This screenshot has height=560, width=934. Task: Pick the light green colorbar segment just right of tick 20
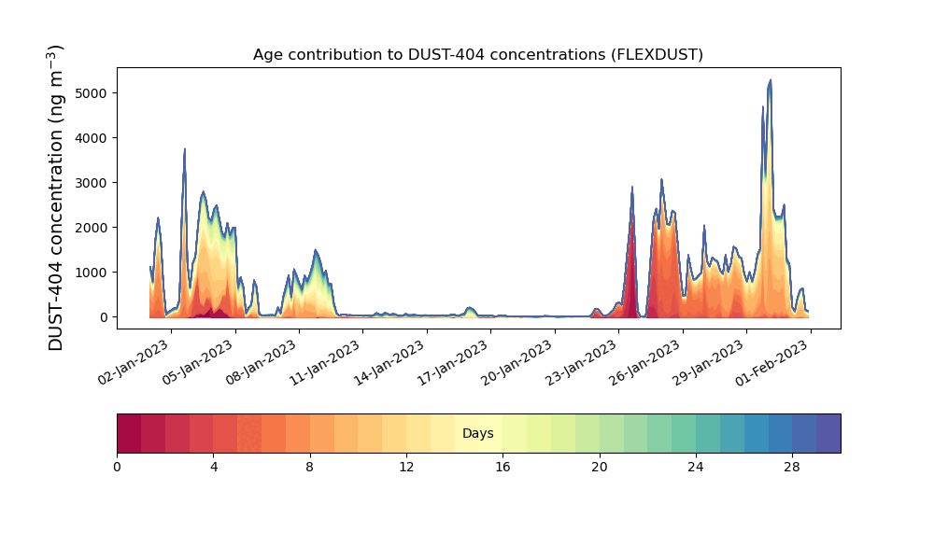coord(612,433)
